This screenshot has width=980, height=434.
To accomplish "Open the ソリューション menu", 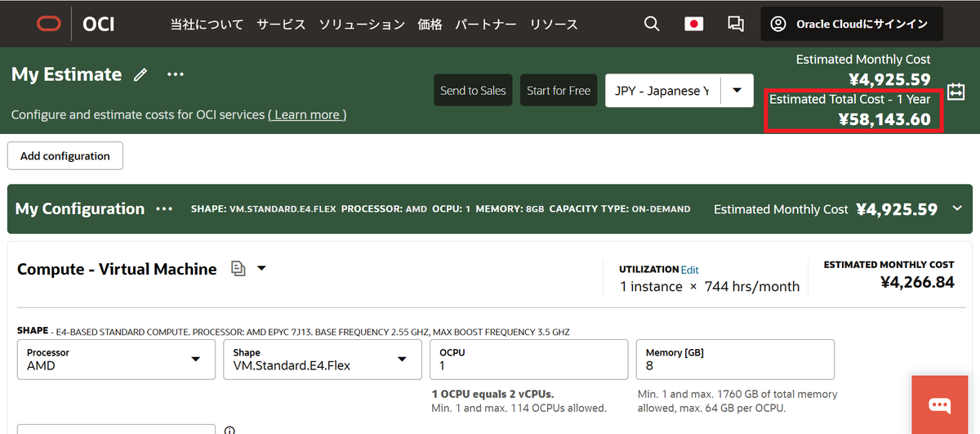I will coord(362,24).
